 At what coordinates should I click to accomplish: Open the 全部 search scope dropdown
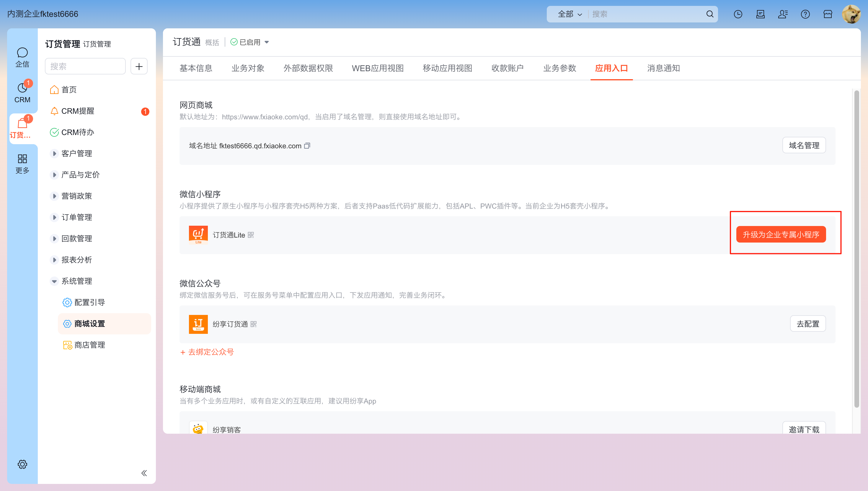(x=570, y=14)
